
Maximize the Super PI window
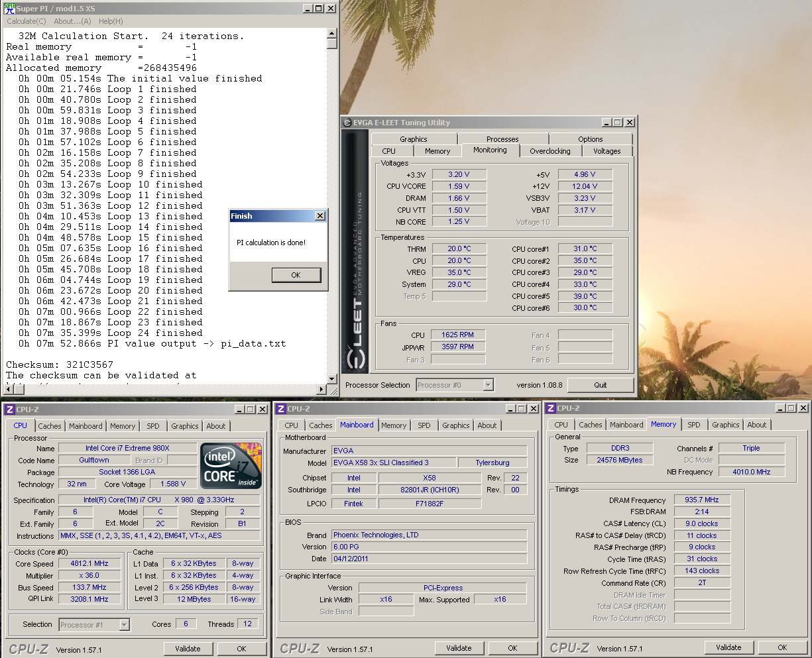319,9
